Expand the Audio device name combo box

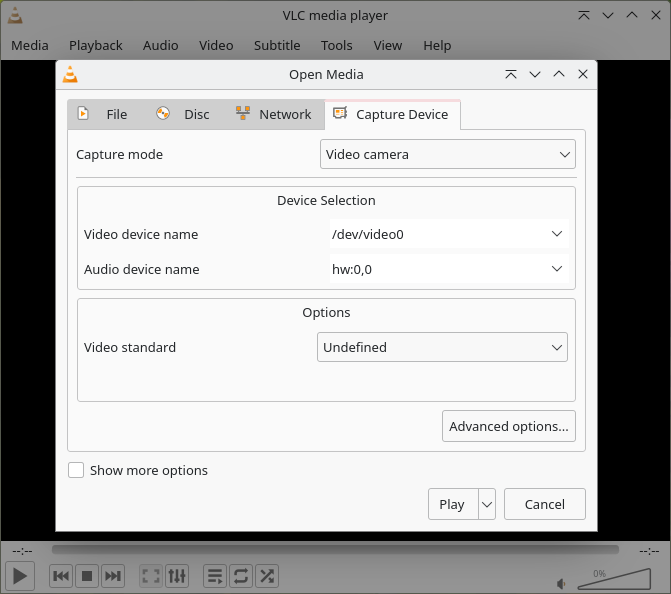point(557,269)
